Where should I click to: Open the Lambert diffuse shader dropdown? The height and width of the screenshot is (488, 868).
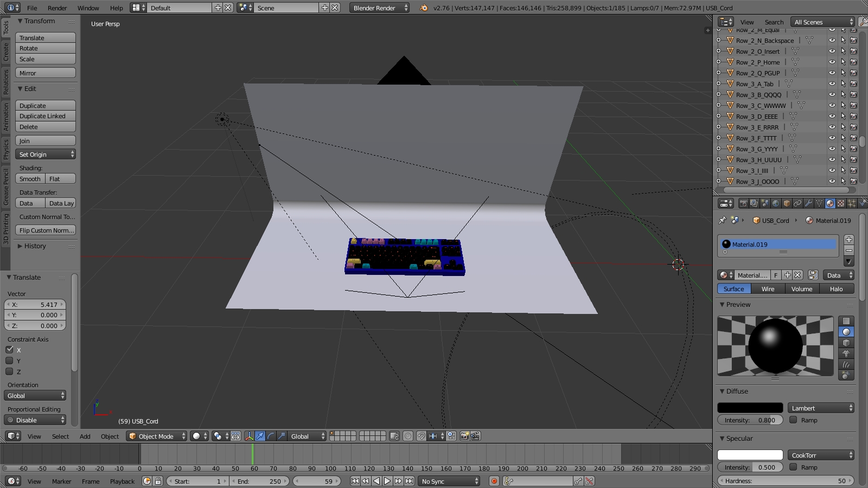click(x=821, y=408)
